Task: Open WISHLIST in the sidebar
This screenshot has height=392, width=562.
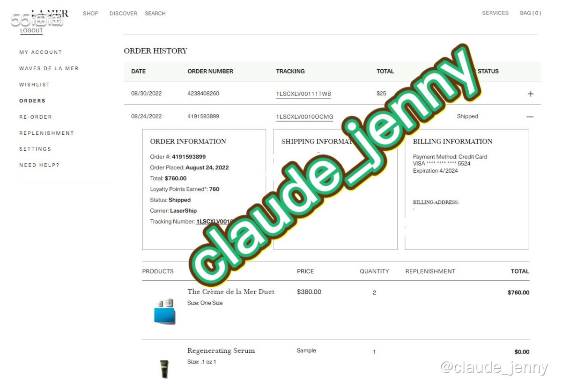Action: pyautogui.click(x=34, y=85)
